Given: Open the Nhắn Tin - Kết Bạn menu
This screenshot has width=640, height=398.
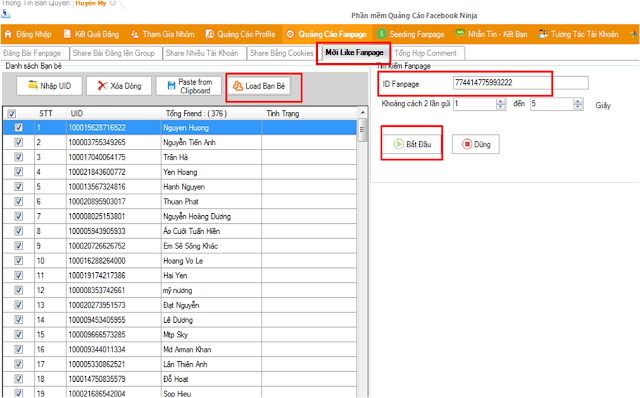Looking at the screenshot, I should coord(491,34).
